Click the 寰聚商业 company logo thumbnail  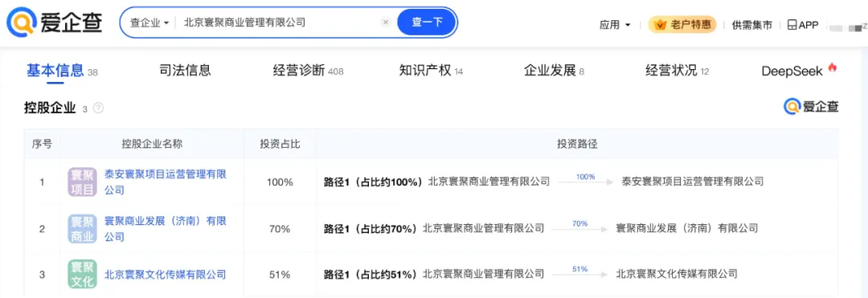click(83, 229)
